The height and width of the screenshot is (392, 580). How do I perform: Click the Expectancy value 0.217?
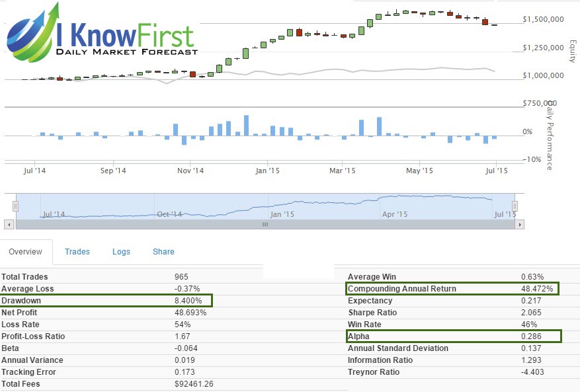pyautogui.click(x=531, y=301)
